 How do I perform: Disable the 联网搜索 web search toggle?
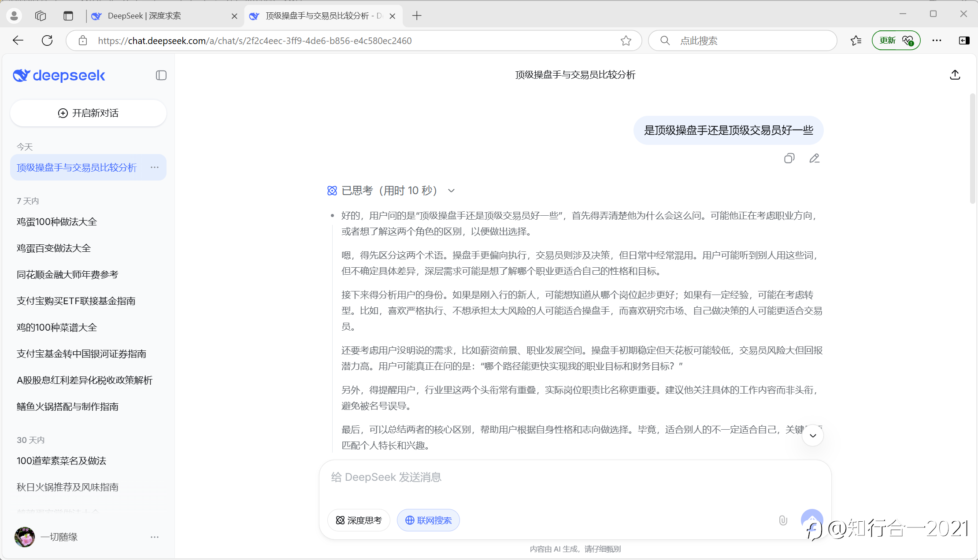[x=428, y=520]
